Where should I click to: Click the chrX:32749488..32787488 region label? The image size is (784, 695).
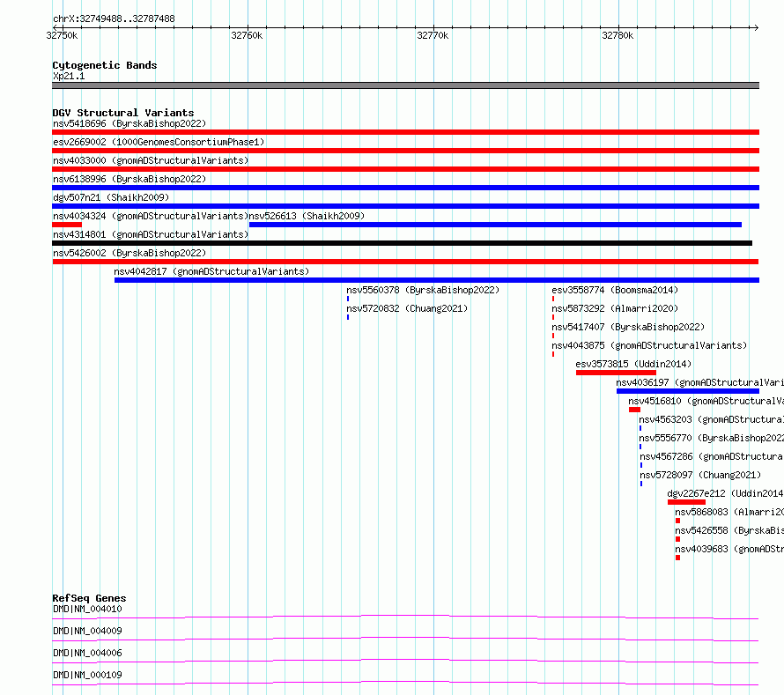coord(114,19)
